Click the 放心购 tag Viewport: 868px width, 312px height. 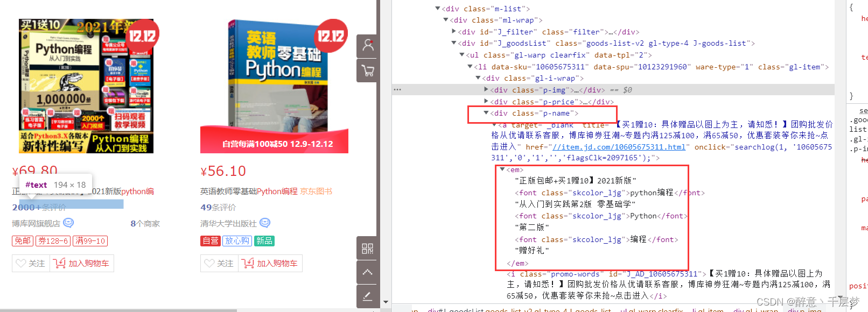237,241
